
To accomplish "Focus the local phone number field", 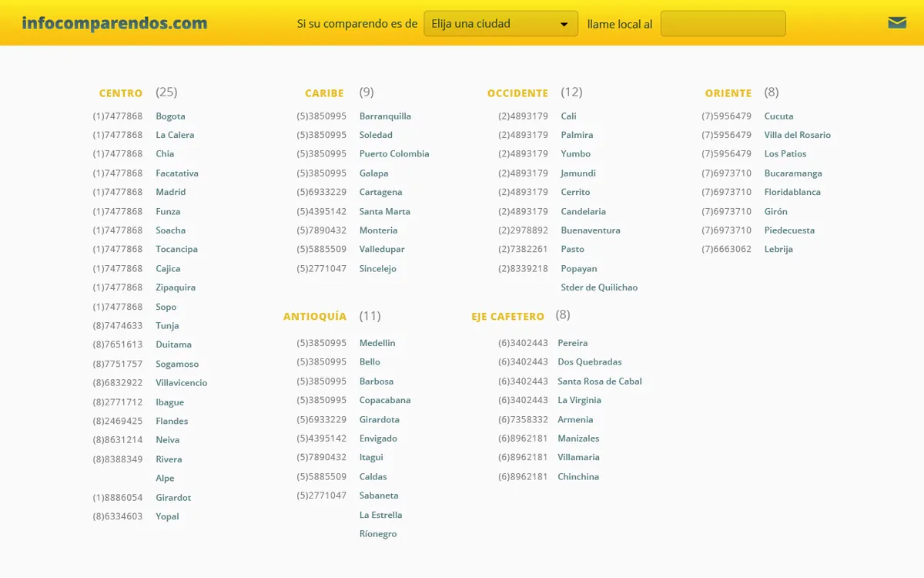I will tap(723, 24).
